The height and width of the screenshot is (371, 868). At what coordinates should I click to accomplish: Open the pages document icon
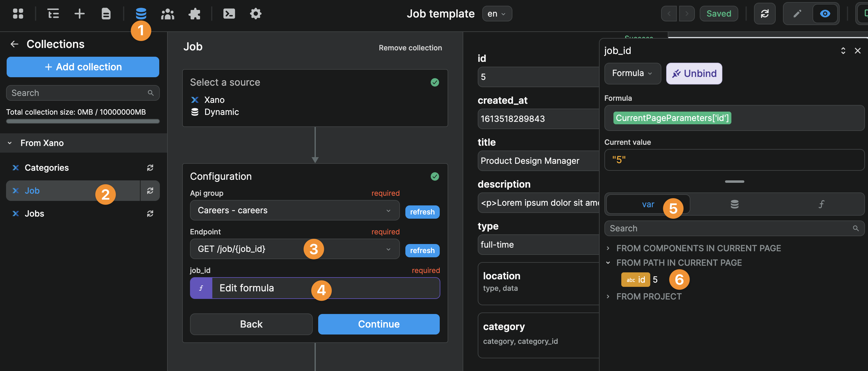pos(106,14)
